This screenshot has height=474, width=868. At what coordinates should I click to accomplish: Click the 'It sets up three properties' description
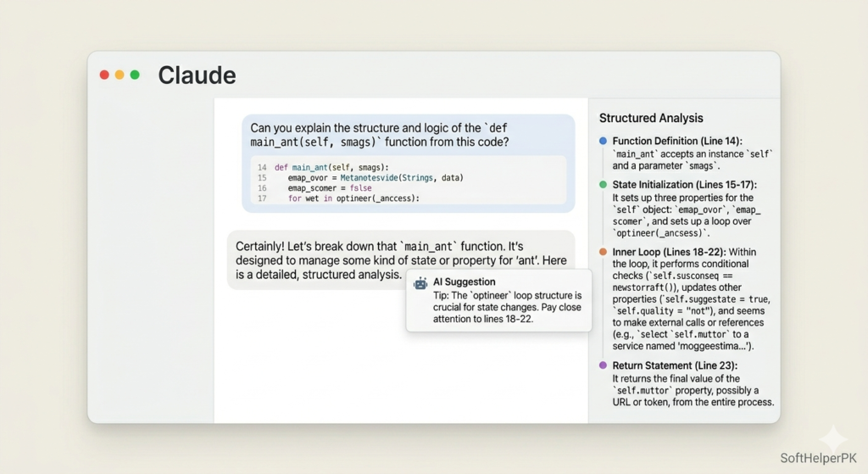coord(687,215)
